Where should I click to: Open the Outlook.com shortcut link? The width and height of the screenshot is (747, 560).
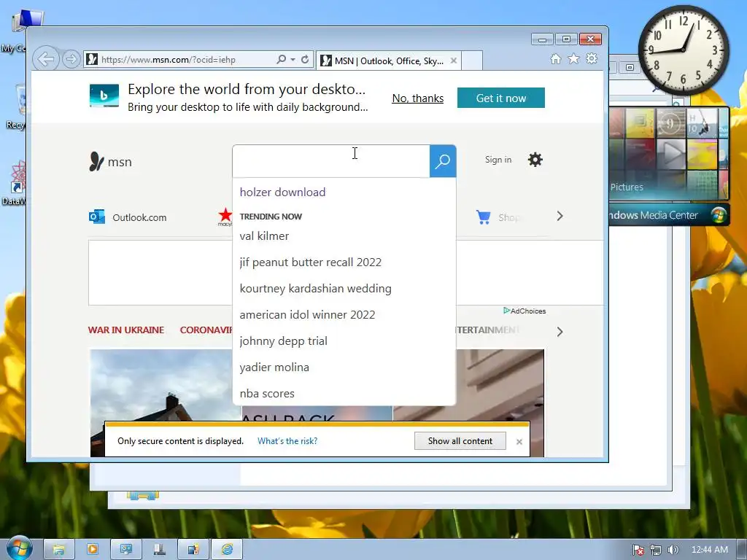128,217
